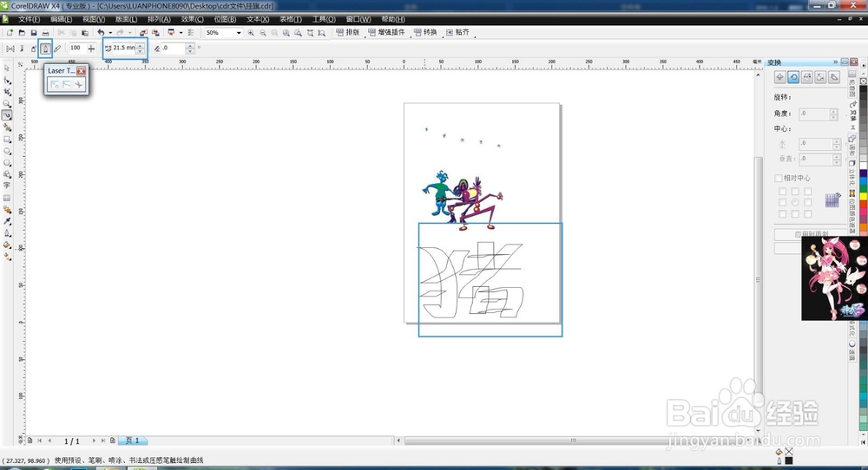Click the Zoom In magnifier icon
868x470 pixels.
pyautogui.click(x=251, y=33)
